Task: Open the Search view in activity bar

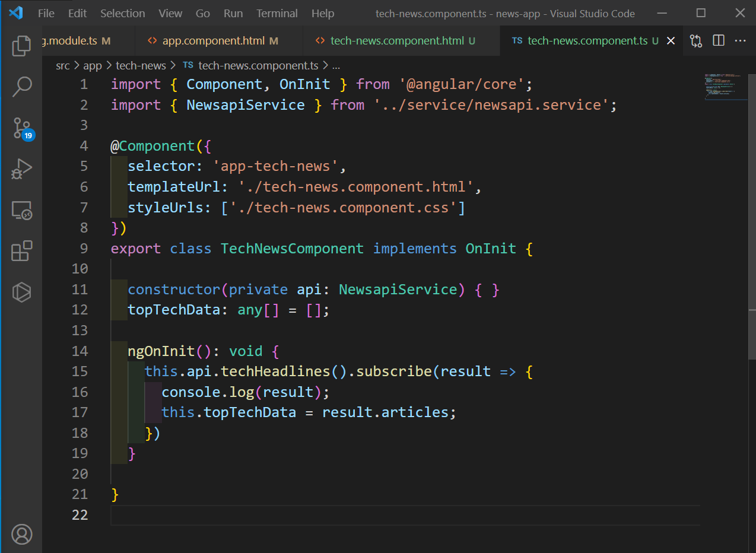Action: point(21,87)
